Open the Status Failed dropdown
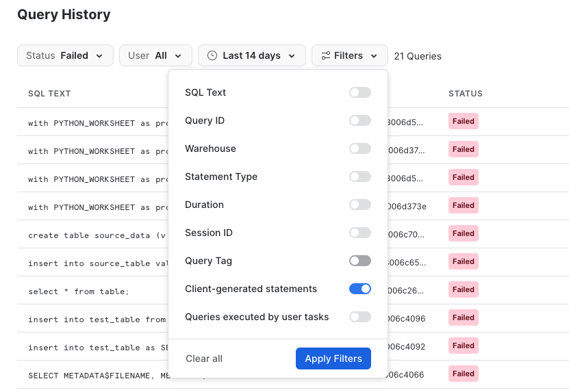 click(65, 55)
